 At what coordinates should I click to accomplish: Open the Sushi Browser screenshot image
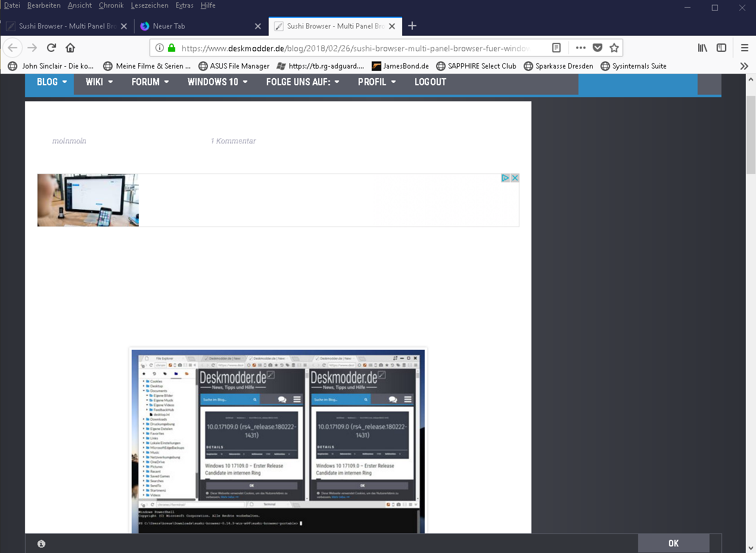pos(278,441)
